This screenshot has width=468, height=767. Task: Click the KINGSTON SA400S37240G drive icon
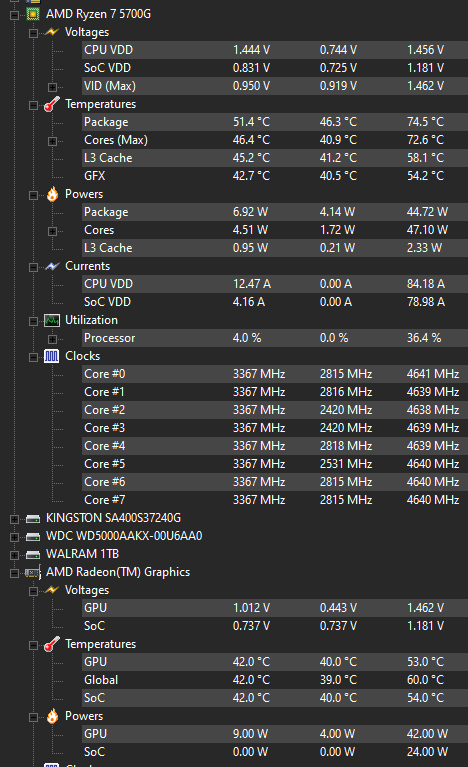[x=33, y=518]
